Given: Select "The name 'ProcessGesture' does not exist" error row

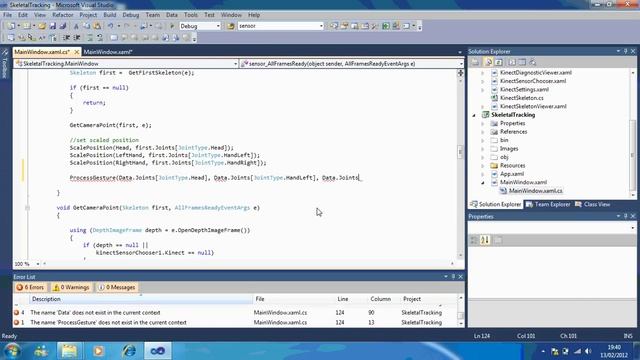Looking at the screenshot, I should point(235,322).
